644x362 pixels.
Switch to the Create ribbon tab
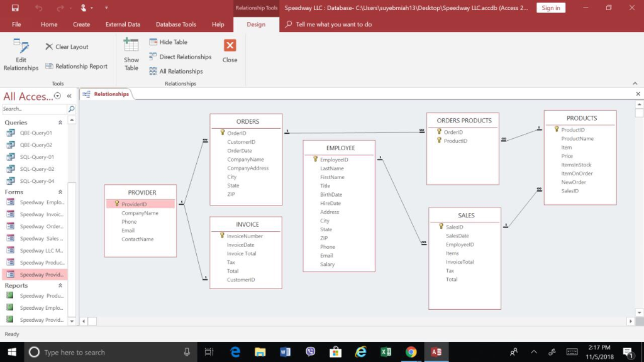(x=81, y=25)
